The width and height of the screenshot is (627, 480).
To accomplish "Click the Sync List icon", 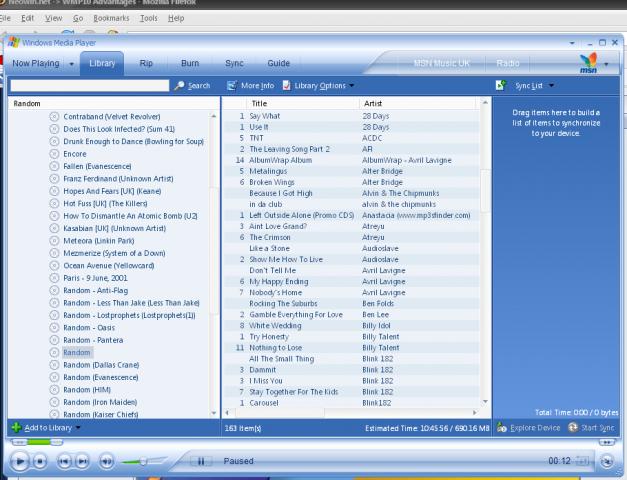I will click(x=501, y=85).
